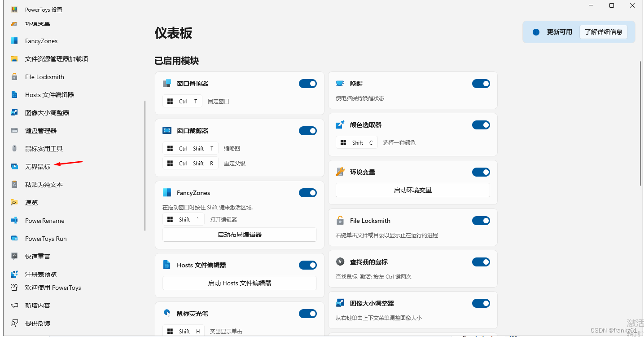Click the File Locksmith card title
This screenshot has width=644, height=337.
point(370,221)
